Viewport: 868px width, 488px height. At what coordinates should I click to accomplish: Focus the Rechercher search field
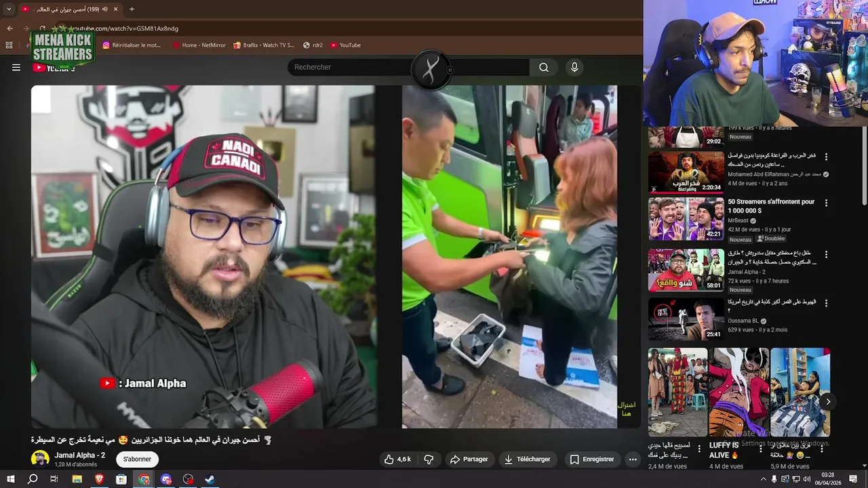click(409, 67)
